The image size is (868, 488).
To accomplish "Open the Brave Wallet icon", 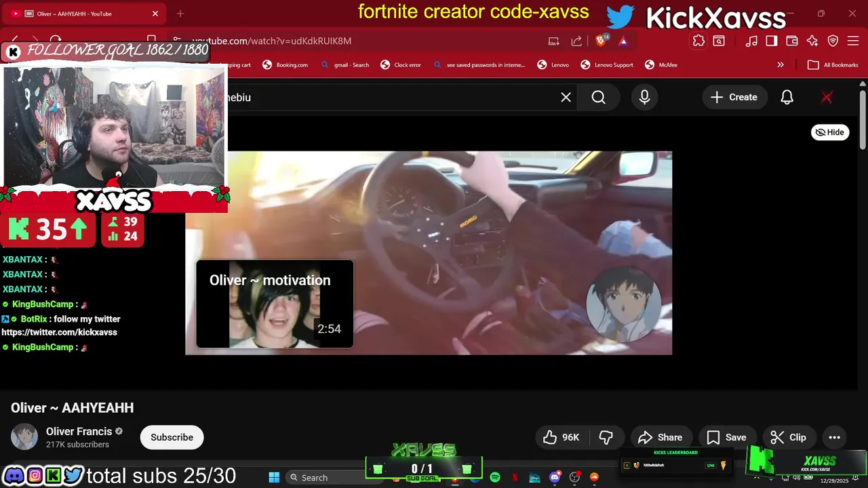I will [x=792, y=41].
